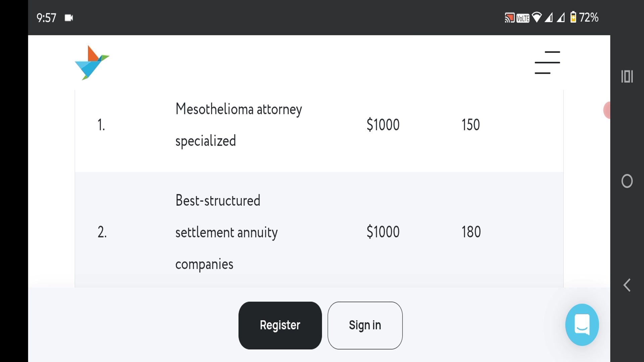Click the Register button
This screenshot has height=362, width=644.
(x=280, y=325)
